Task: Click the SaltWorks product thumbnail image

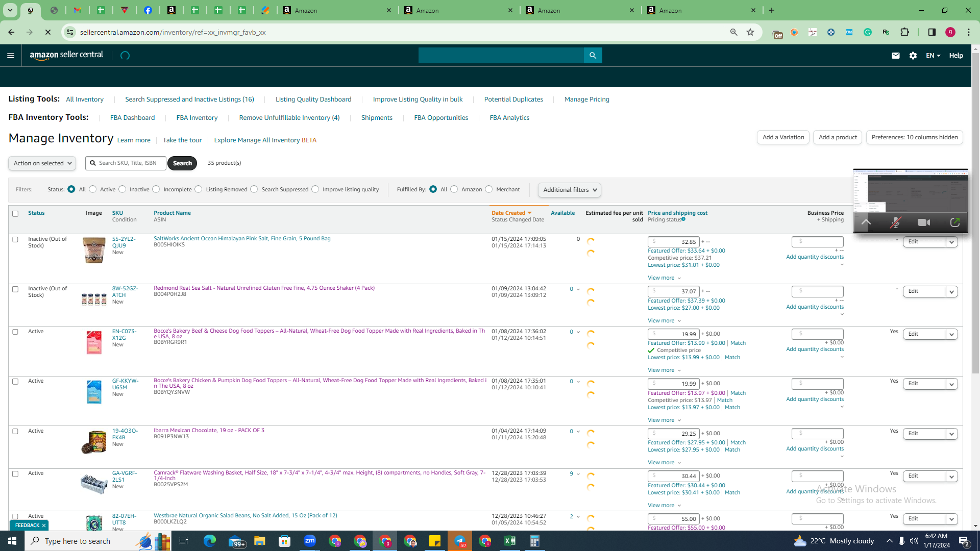Action: tap(94, 250)
